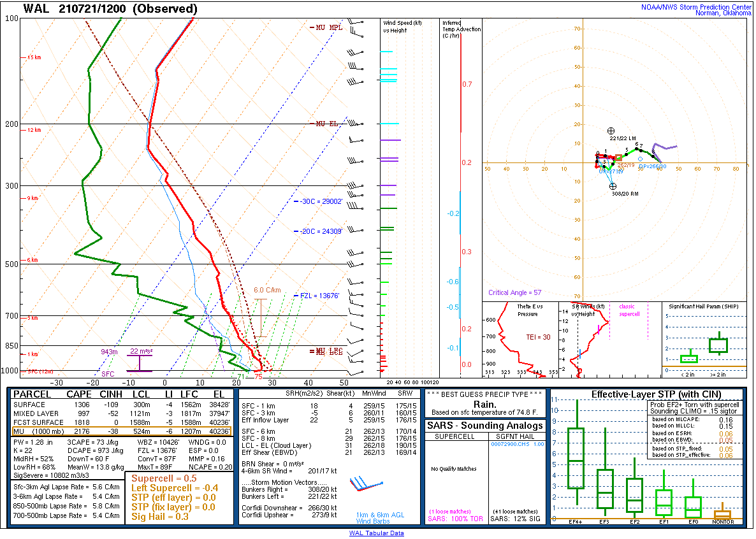Screen dimensions: 756x539
Task: Click the Supercell = 0.5 value
Action: [164, 478]
